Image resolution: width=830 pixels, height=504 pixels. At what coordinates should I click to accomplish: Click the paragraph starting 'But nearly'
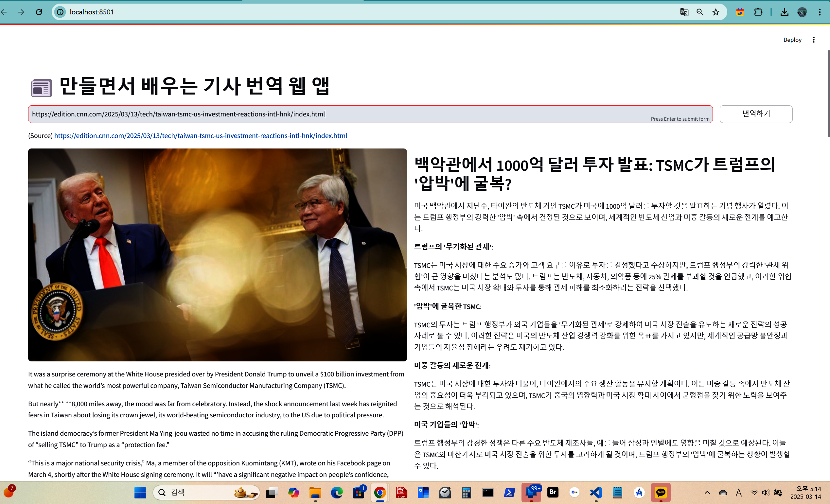[x=213, y=409]
